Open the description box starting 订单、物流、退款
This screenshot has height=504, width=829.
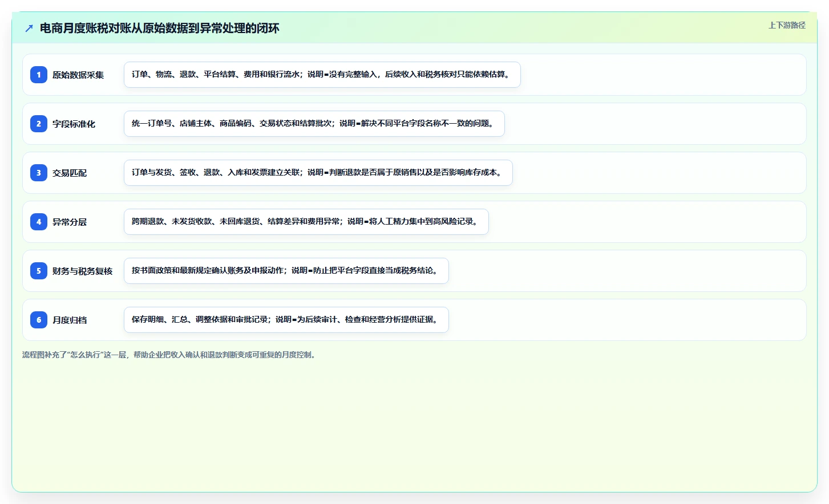click(x=322, y=75)
